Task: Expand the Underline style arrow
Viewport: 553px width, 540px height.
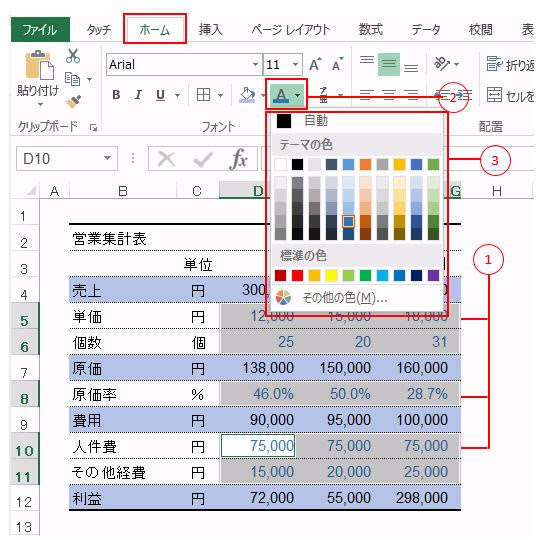Action: [177, 95]
